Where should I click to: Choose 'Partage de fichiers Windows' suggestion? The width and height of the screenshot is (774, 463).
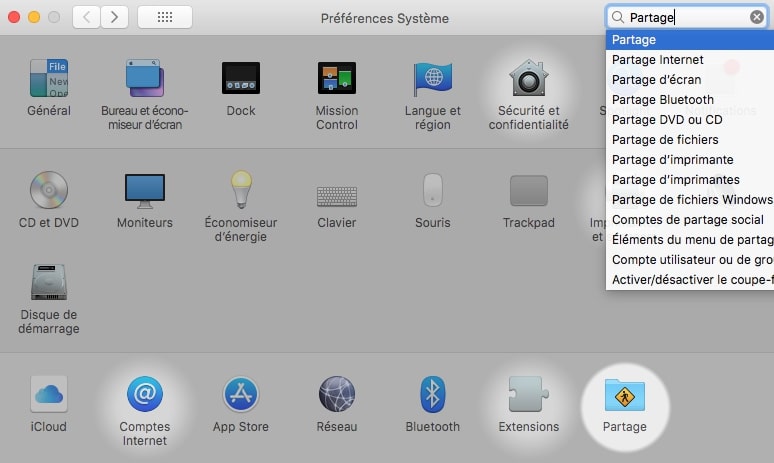coord(690,199)
